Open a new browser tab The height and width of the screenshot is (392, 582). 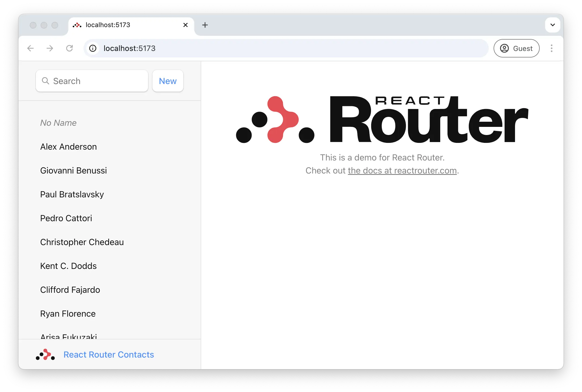[205, 25]
